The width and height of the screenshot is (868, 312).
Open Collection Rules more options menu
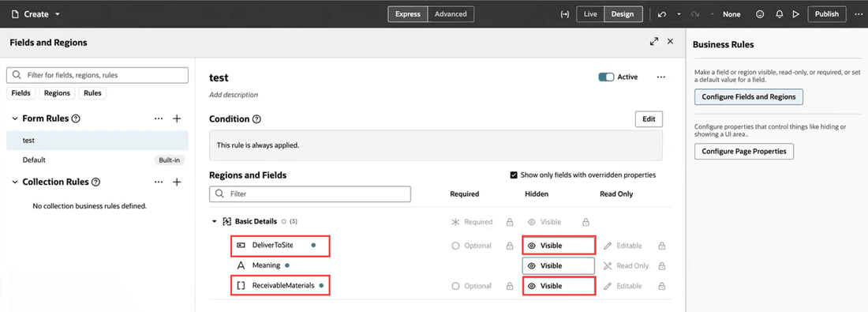tap(159, 182)
